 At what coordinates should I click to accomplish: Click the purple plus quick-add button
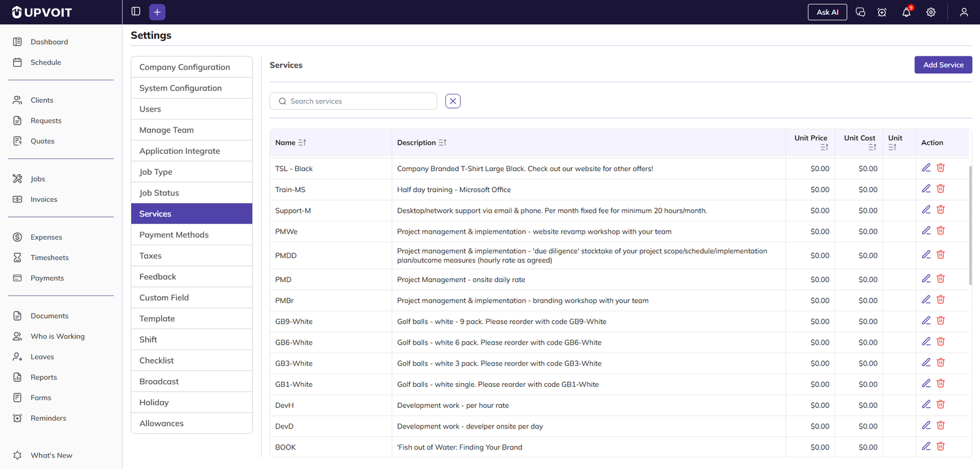click(x=157, y=12)
